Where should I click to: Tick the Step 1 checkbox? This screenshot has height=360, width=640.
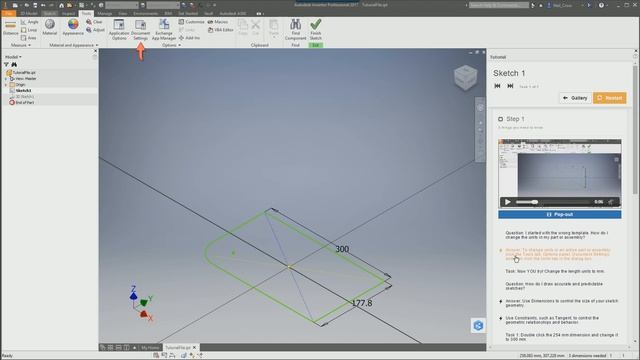[500, 119]
